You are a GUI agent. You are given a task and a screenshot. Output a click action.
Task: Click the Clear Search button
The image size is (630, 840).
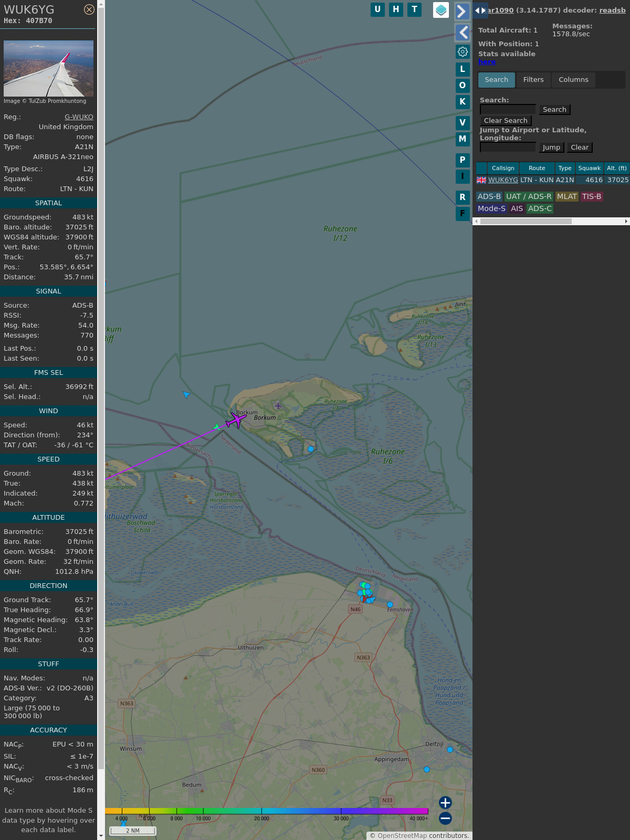(x=506, y=120)
